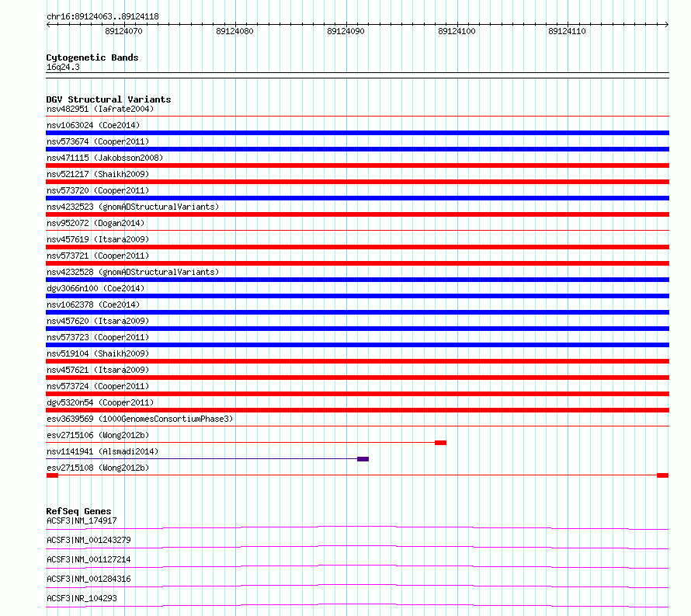691x616 pixels.
Task: Open variant nsv1063024 (Coe2014)
Action: click(93, 125)
